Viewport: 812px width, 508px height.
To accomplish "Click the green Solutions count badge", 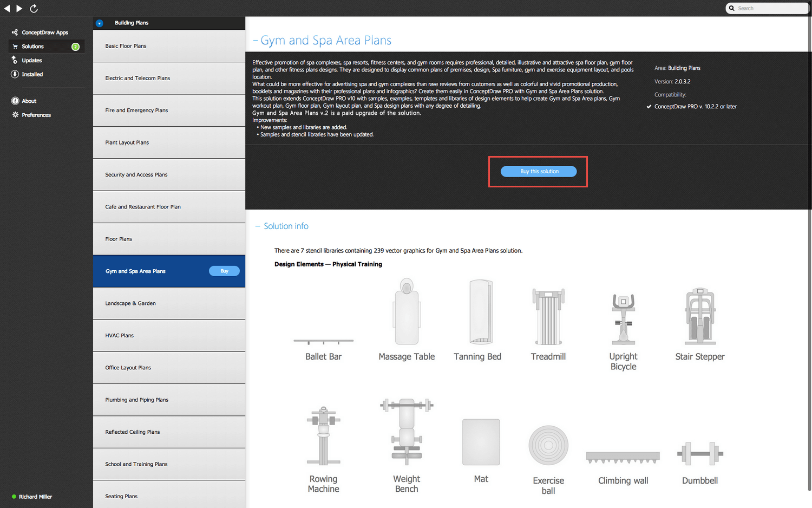I will click(76, 47).
